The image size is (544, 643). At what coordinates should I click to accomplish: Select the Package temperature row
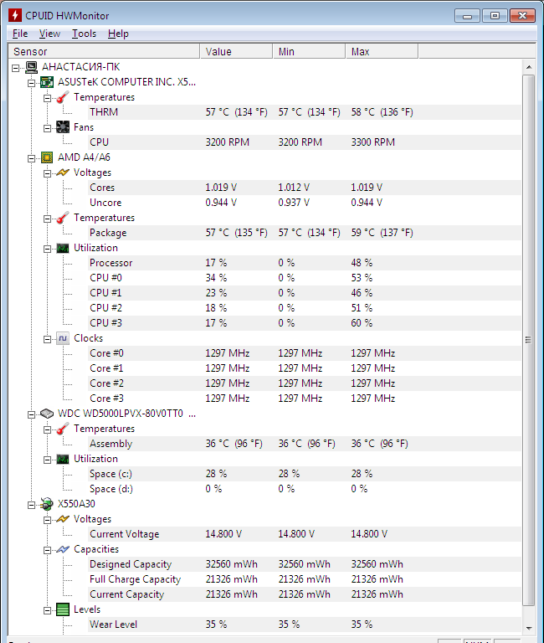[305, 233]
